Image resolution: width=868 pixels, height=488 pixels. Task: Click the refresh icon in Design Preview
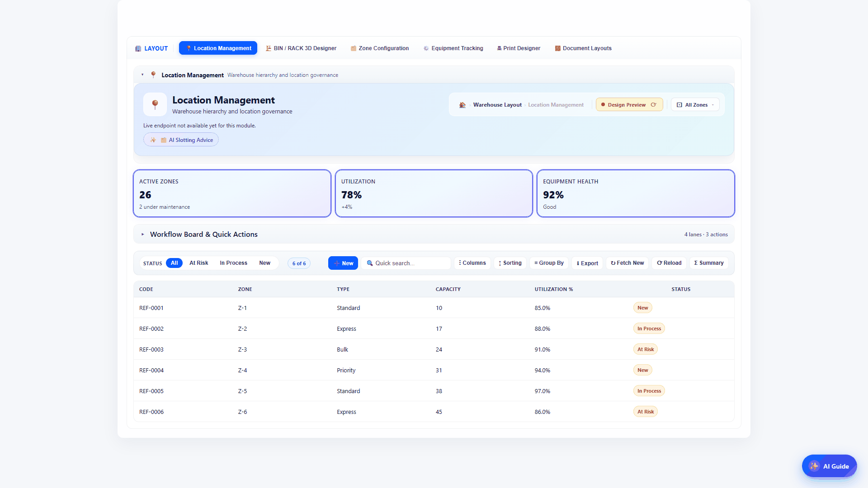(653, 105)
